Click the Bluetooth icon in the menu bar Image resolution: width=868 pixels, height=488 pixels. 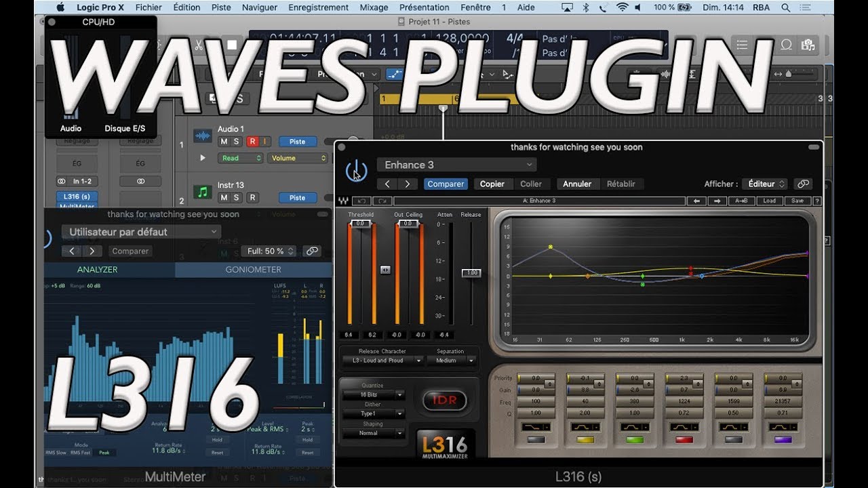coord(586,7)
